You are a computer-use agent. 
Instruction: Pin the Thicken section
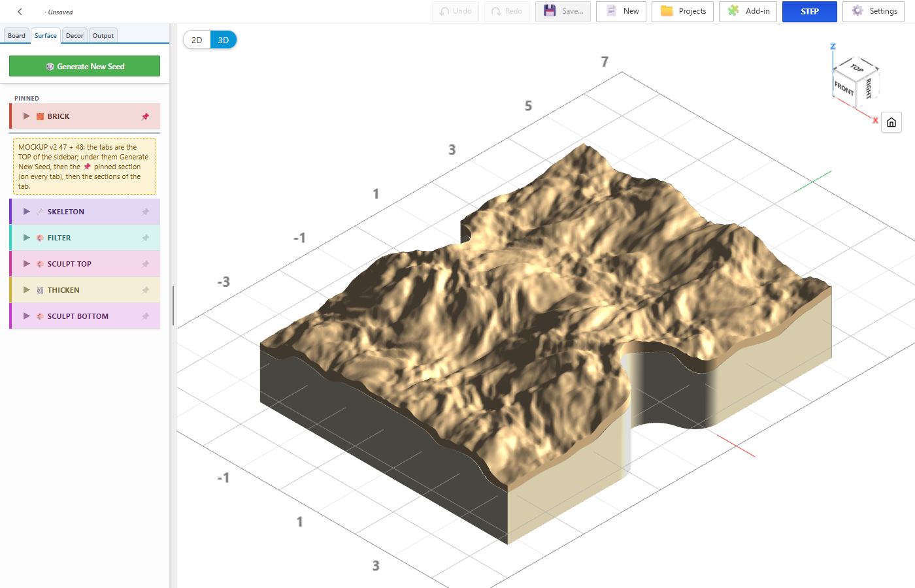point(145,290)
